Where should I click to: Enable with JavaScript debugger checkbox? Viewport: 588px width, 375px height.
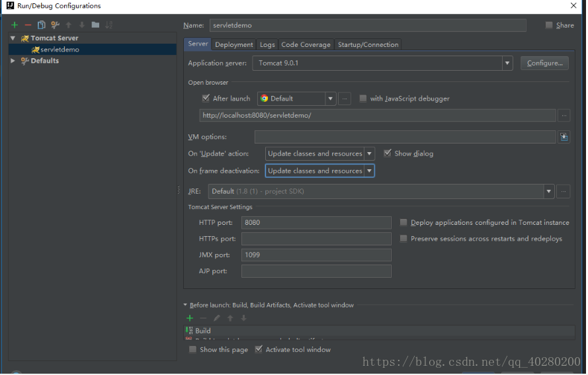pos(363,99)
